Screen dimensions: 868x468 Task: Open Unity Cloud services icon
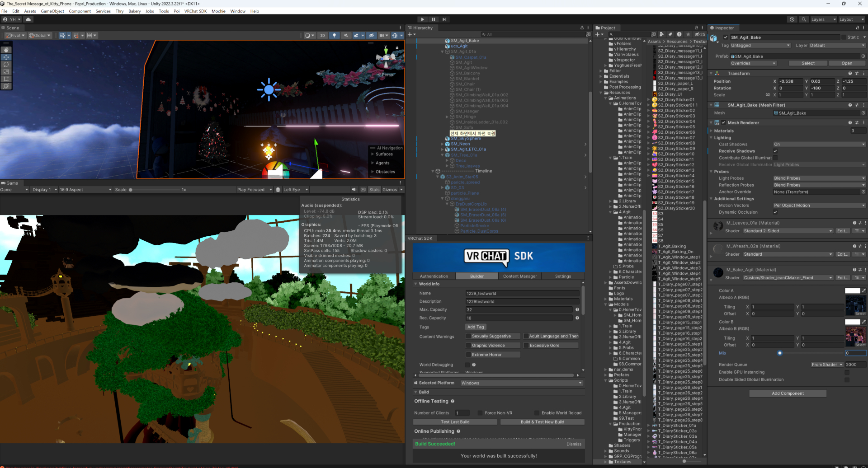tap(28, 19)
